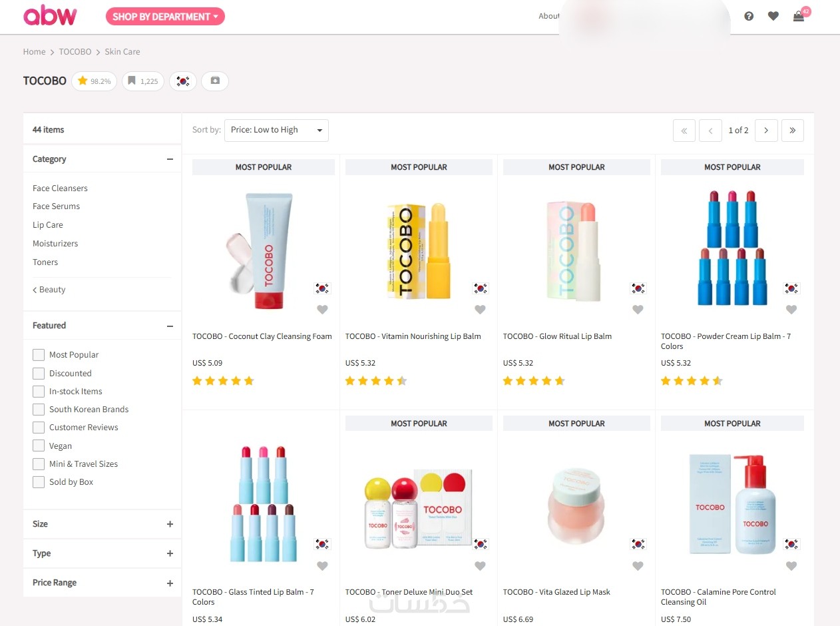The image size is (840, 626).
Task: Favorite the Glass Tinted Lip Balm heart
Action: [x=322, y=566]
